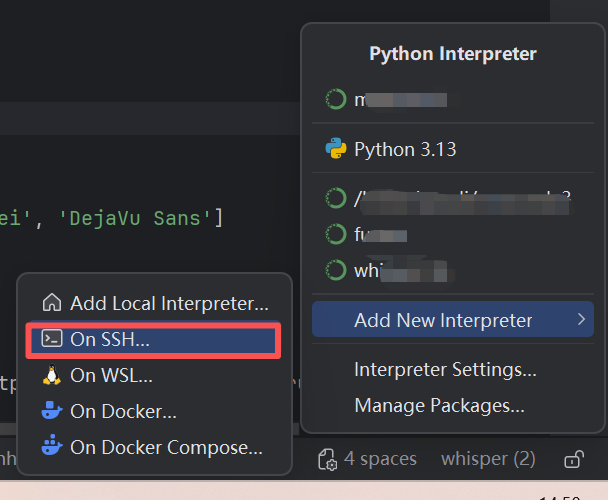Click the Docker Compose whale icon
The image size is (608, 500).
pyautogui.click(x=52, y=445)
